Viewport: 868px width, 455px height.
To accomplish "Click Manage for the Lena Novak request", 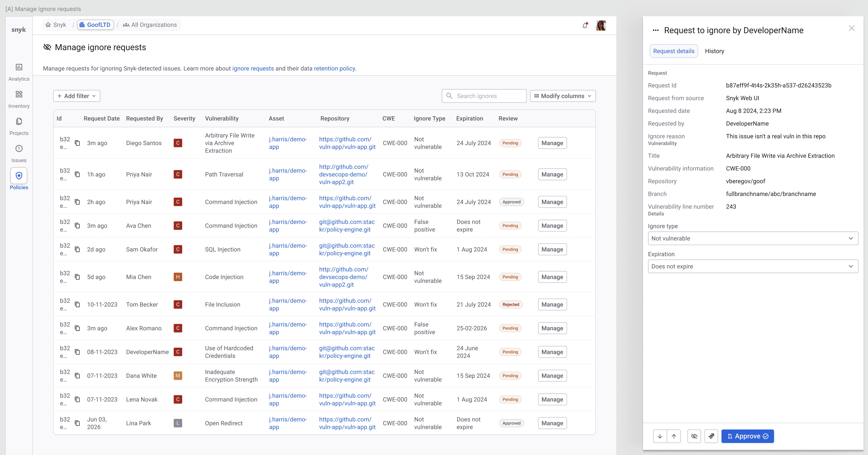I will pyautogui.click(x=552, y=399).
